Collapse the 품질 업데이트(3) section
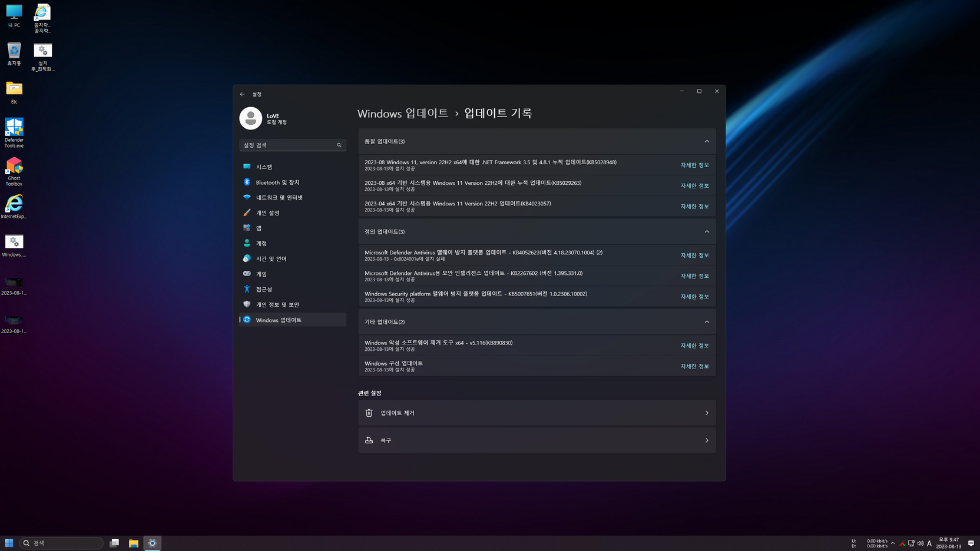The image size is (980, 551). (707, 141)
